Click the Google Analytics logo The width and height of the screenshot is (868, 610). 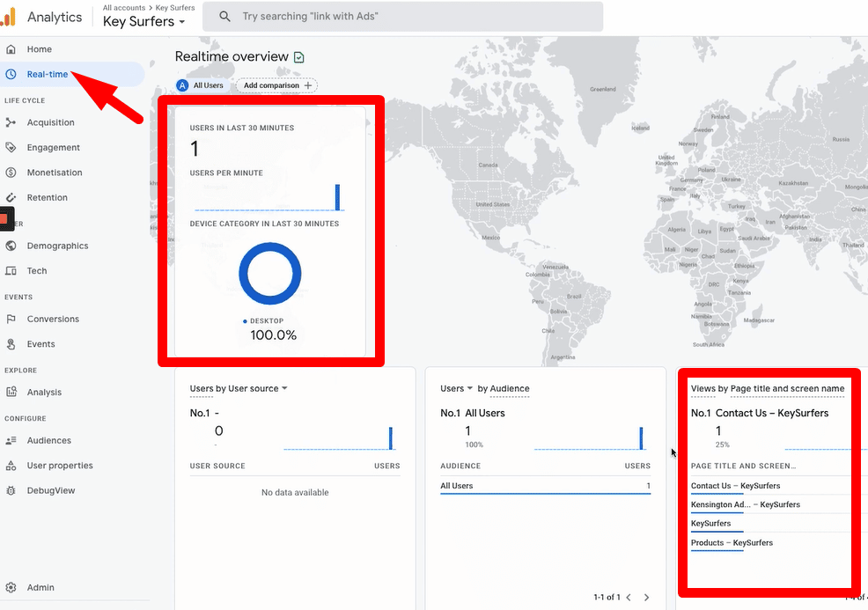(8, 17)
